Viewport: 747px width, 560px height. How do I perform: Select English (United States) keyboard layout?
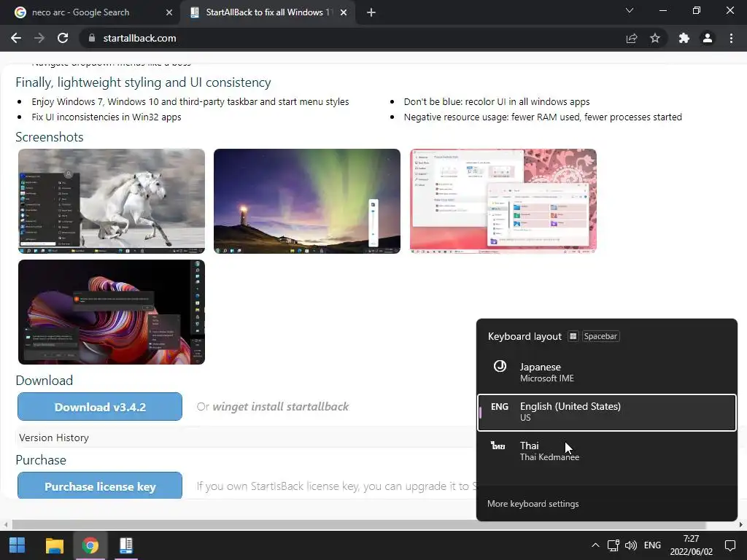coord(606,412)
